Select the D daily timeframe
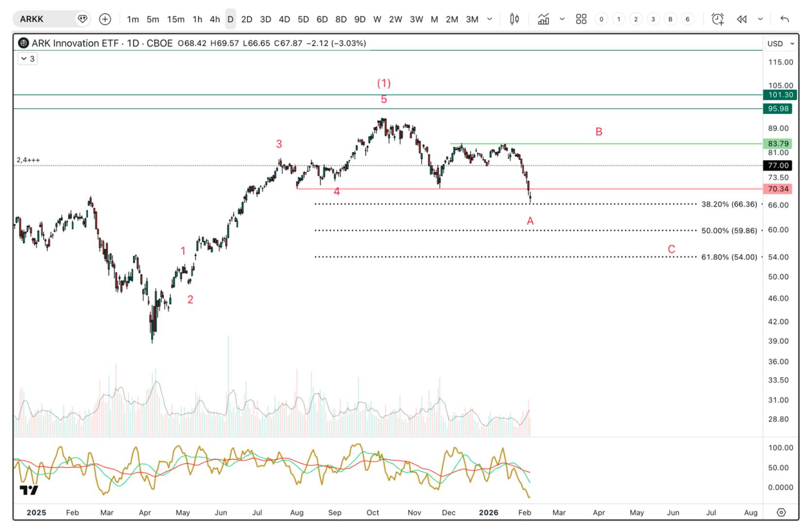 231,19
